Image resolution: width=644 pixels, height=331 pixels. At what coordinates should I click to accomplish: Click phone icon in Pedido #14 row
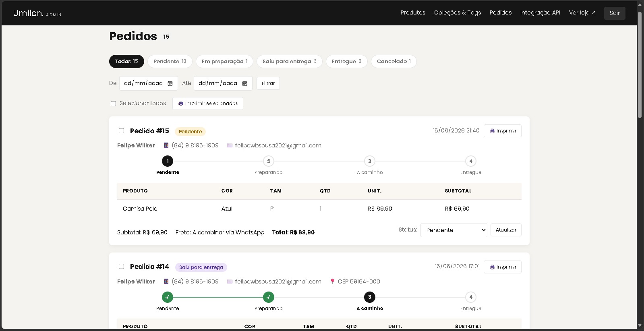[166, 281]
